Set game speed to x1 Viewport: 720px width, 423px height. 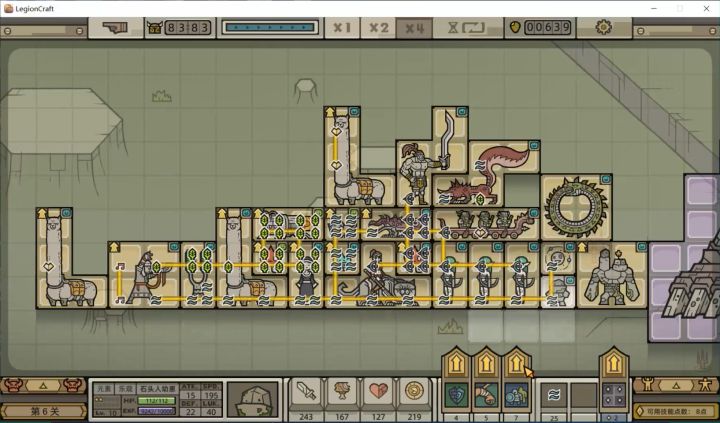click(342, 28)
